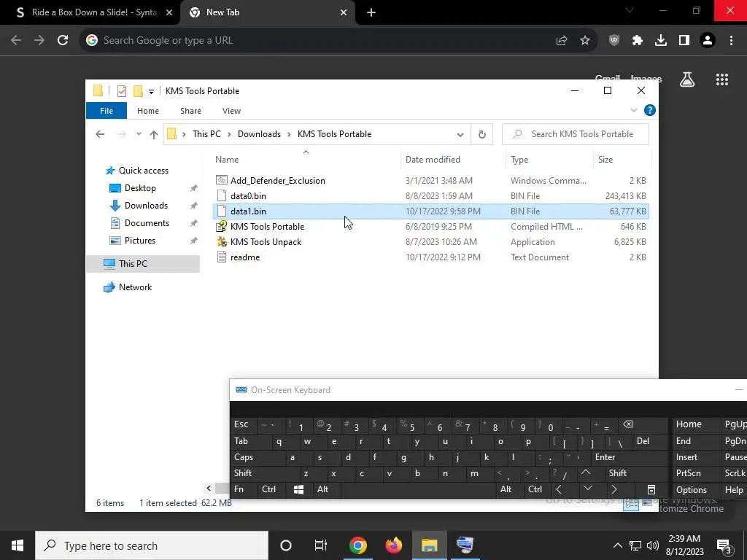This screenshot has height=560, width=747.
Task: Click quick access Properties checkmark icon
Action: (x=122, y=90)
